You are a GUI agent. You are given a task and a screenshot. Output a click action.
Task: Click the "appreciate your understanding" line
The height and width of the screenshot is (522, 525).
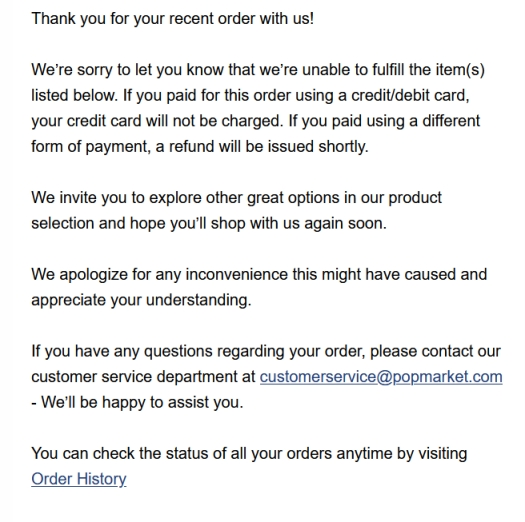(141, 300)
